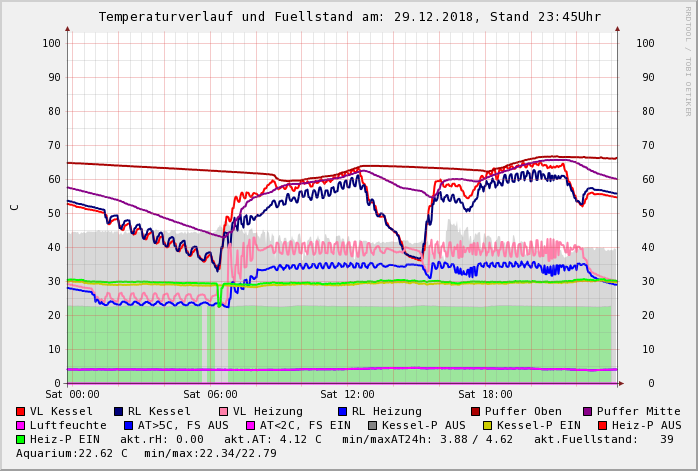Click the dark blue RL Kessel swatch
The image size is (698, 471).
[x=119, y=411]
